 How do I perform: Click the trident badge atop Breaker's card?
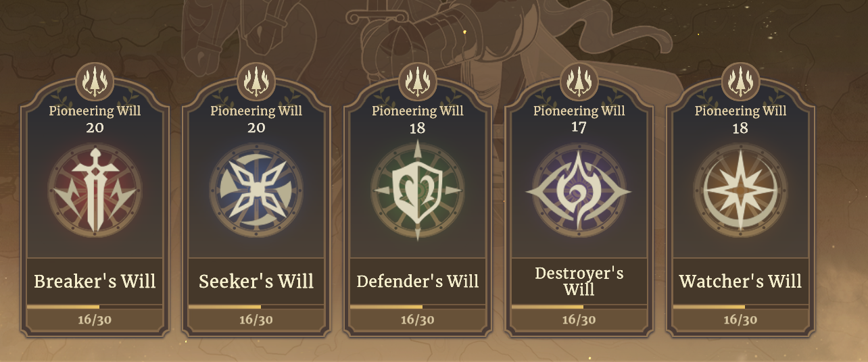pos(95,81)
